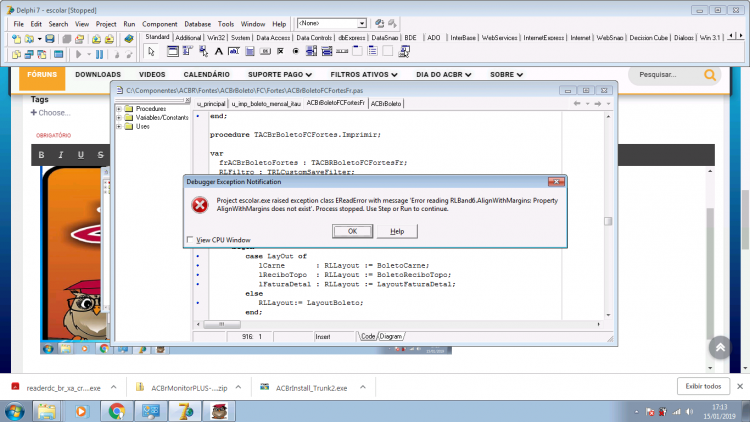Image resolution: width=750 pixels, height=422 pixels.
Task: Click the CALENDÁRIO link on forum page
Action: click(207, 75)
